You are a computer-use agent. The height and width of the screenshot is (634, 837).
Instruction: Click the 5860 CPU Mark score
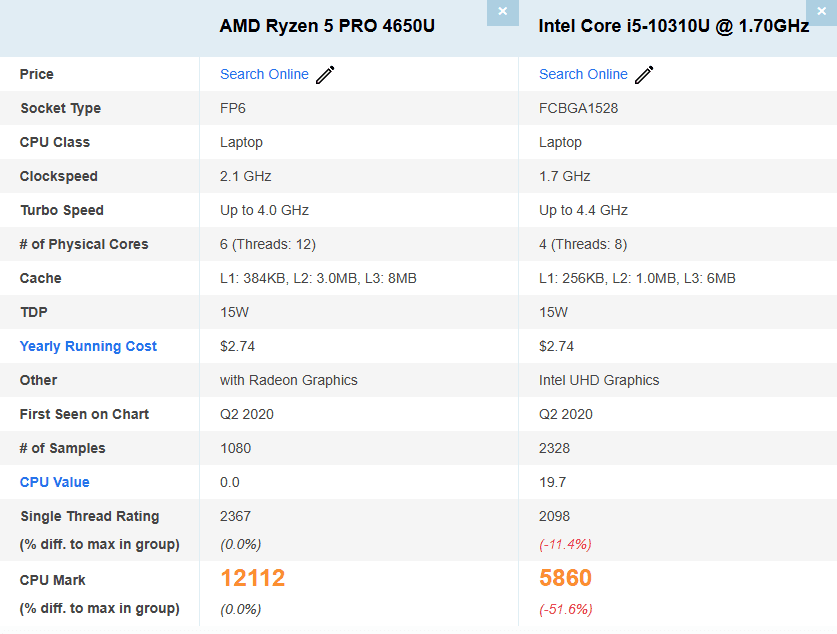[565, 578]
